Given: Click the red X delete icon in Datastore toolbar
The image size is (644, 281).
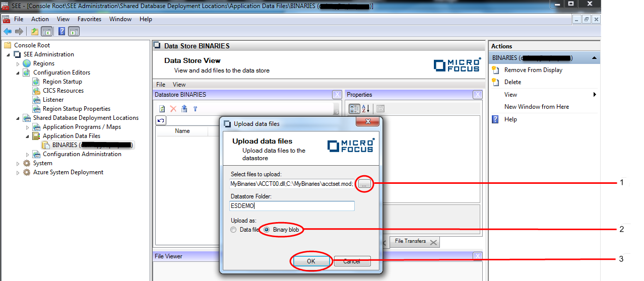Looking at the screenshot, I should point(173,108).
